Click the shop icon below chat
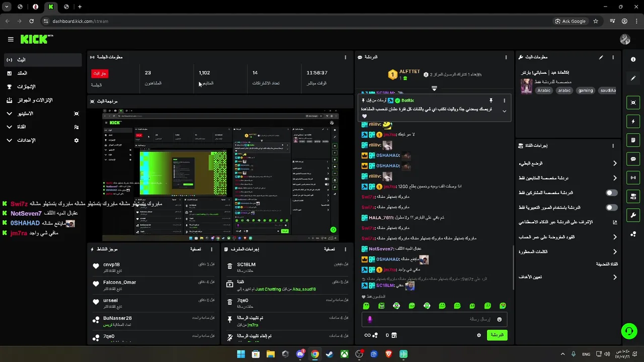 coord(394,335)
